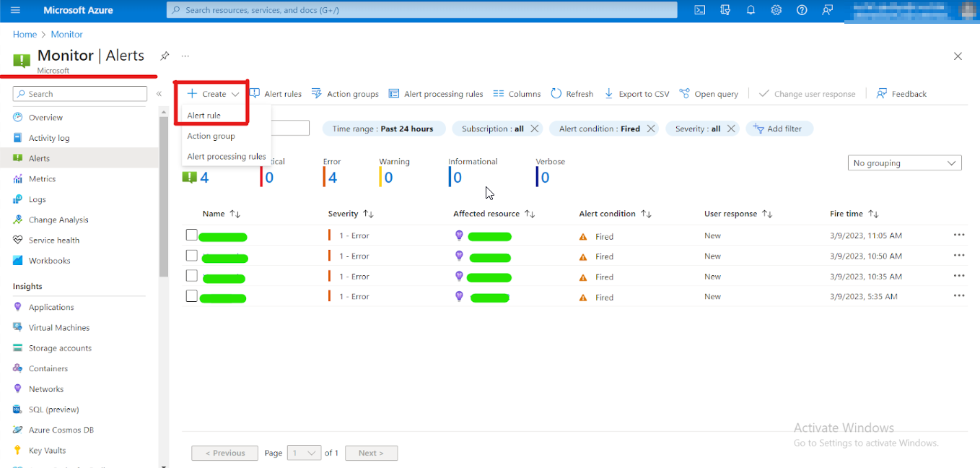Click the Azure search resources box

coord(422,10)
